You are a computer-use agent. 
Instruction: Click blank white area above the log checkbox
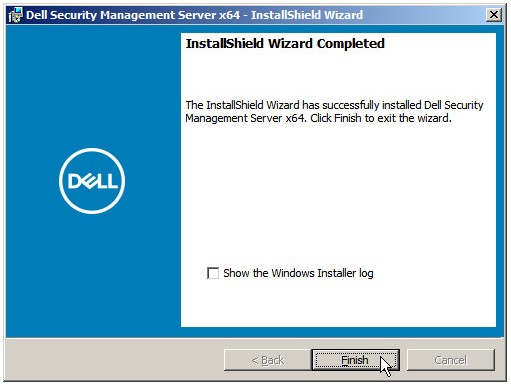pos(338,193)
